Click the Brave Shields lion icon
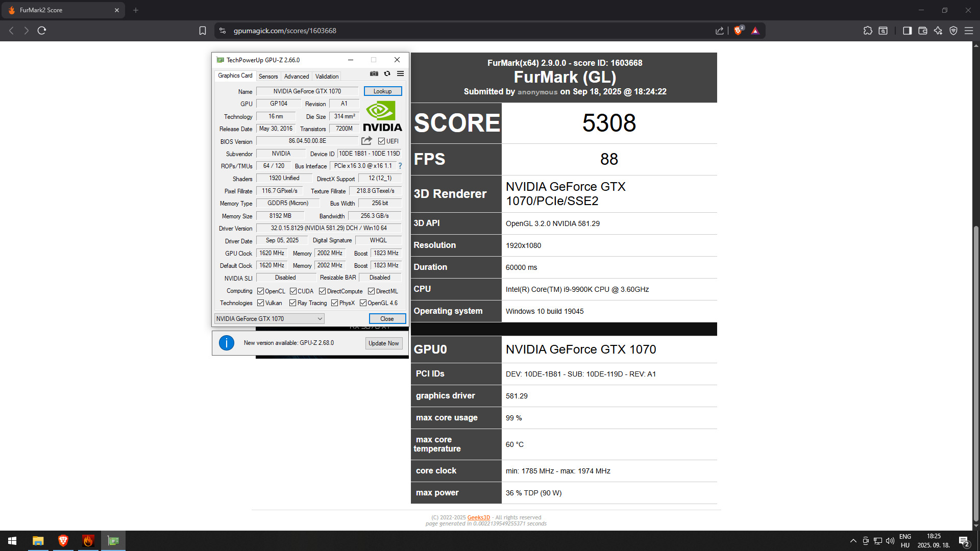 (x=738, y=31)
